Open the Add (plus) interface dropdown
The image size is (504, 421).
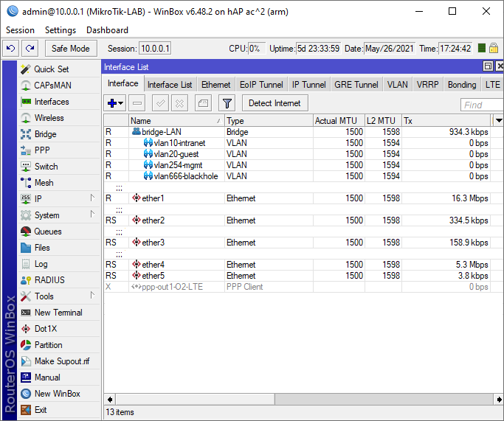tap(115, 103)
